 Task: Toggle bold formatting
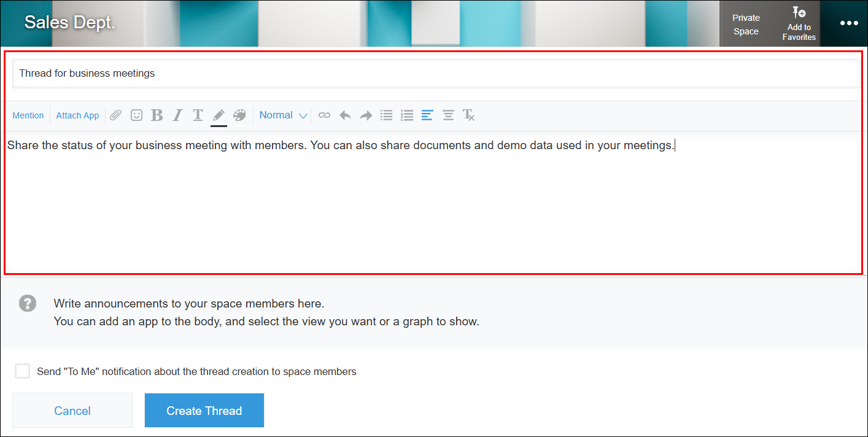click(157, 115)
